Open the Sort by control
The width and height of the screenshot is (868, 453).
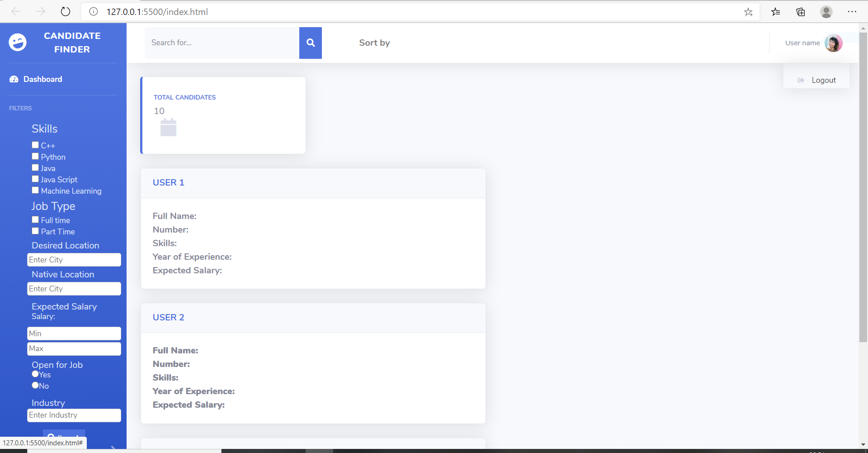[x=374, y=43]
